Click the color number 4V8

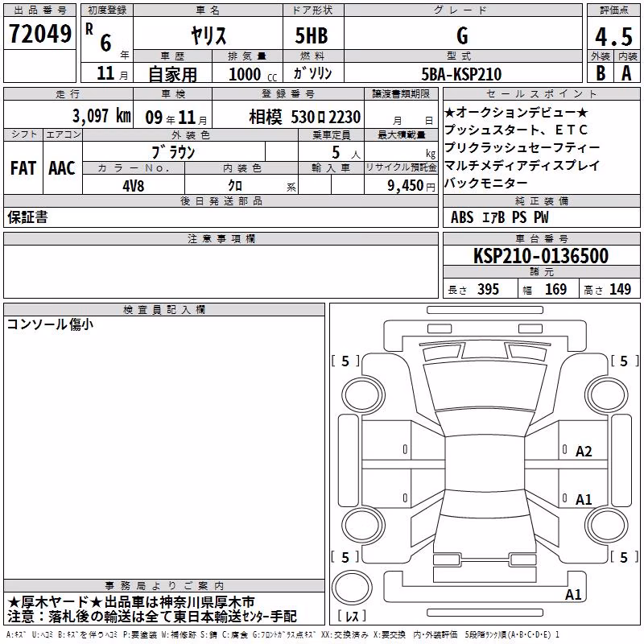134,186
